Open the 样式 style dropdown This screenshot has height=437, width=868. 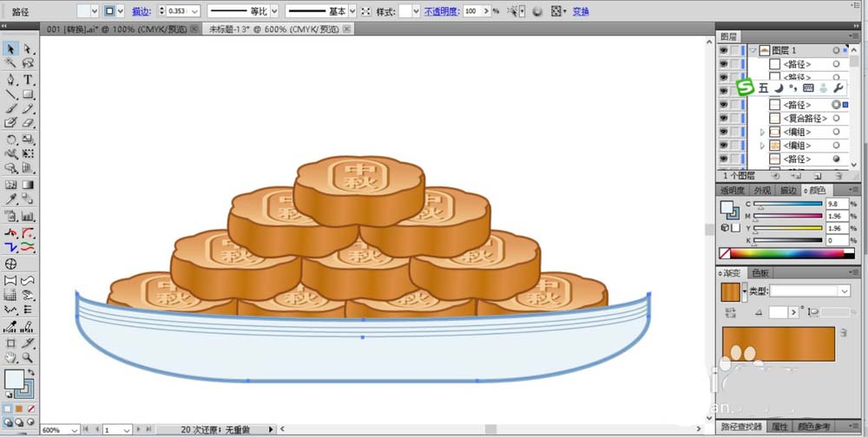point(417,11)
